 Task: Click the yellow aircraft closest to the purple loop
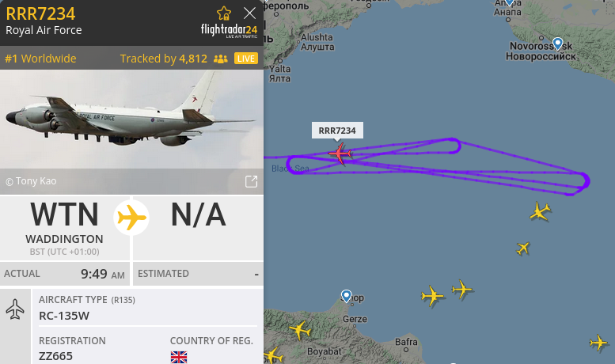540,211
